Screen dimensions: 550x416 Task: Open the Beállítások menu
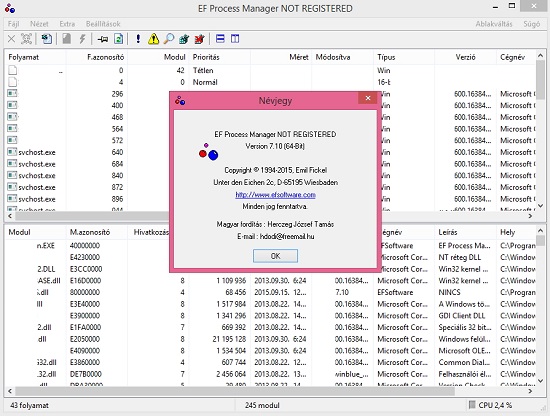[103, 24]
